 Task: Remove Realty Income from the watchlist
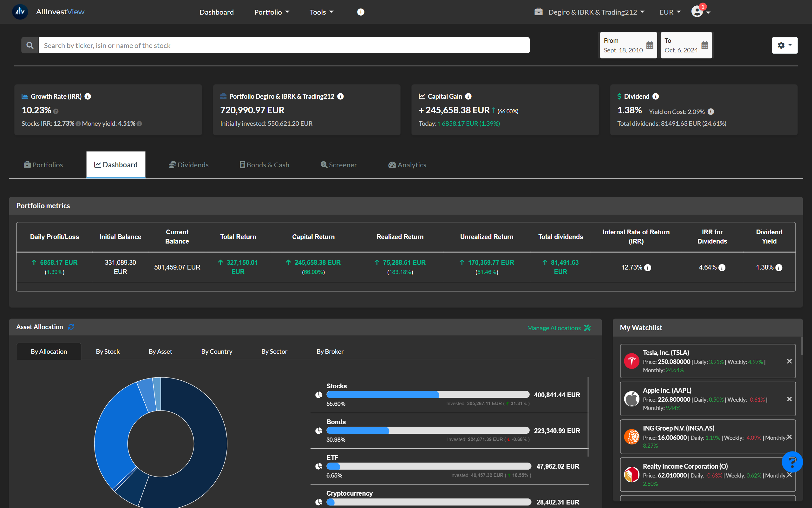pyautogui.click(x=789, y=475)
